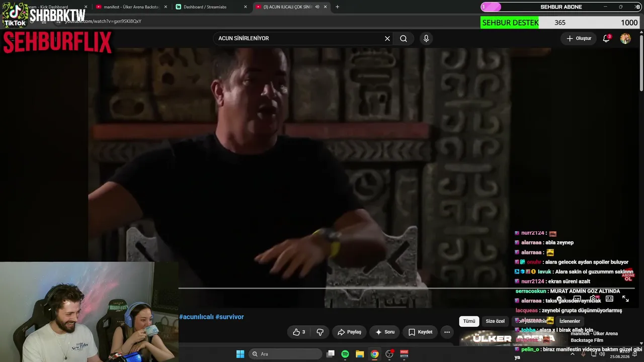Click the Oluştur create button
The height and width of the screenshot is (362, 644).
point(579,38)
